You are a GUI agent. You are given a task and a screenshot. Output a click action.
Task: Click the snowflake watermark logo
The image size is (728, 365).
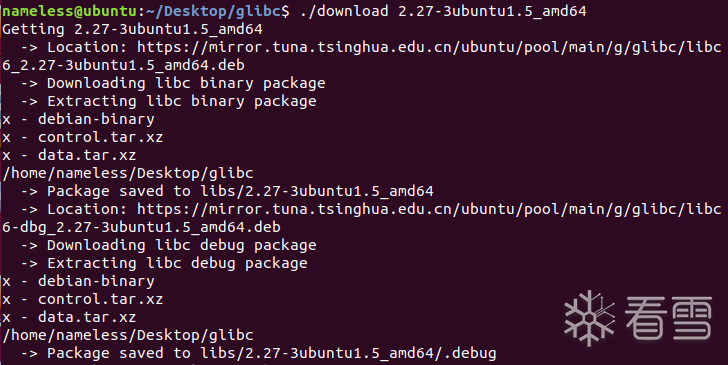coord(589,318)
